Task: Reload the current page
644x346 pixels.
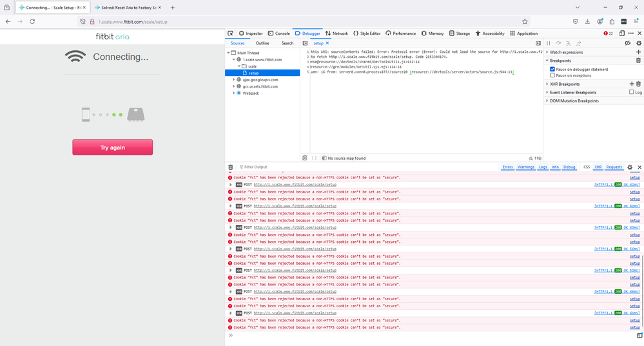Action: click(x=32, y=21)
